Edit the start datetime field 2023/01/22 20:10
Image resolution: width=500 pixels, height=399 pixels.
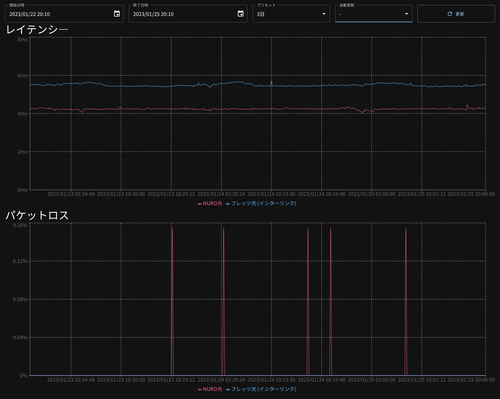(64, 14)
